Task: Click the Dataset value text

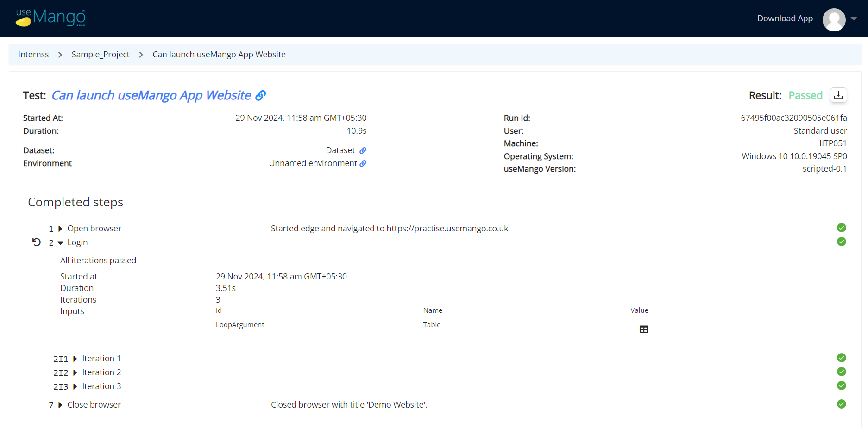Action: click(340, 150)
